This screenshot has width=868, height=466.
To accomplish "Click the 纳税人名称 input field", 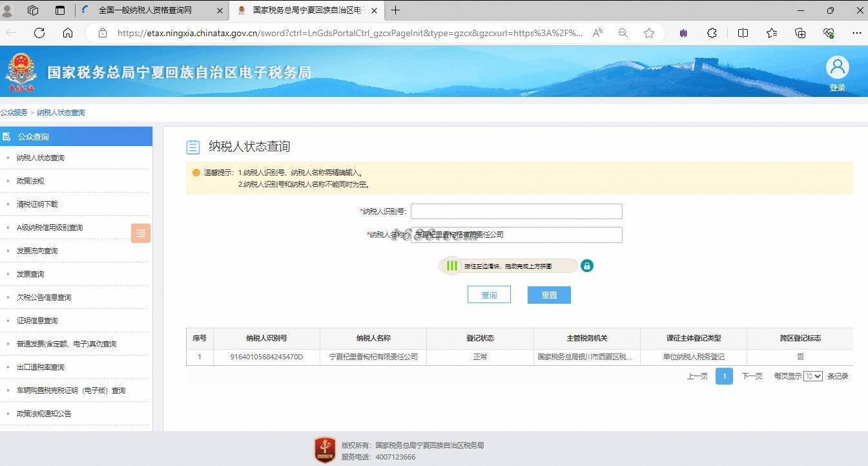I will tap(516, 235).
